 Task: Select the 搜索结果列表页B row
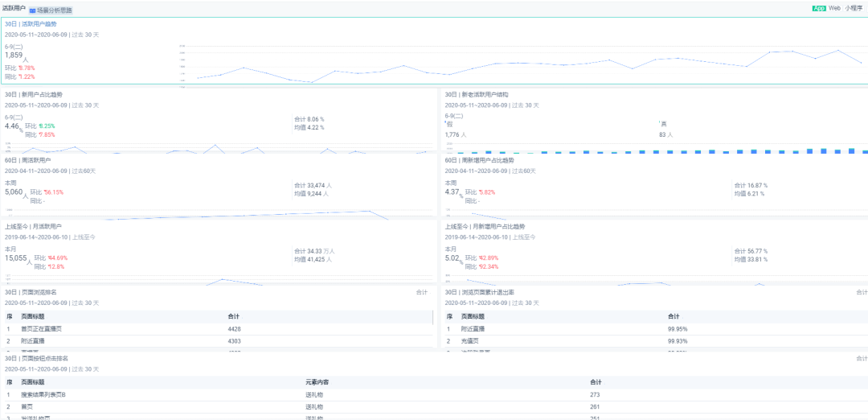[x=436, y=395]
